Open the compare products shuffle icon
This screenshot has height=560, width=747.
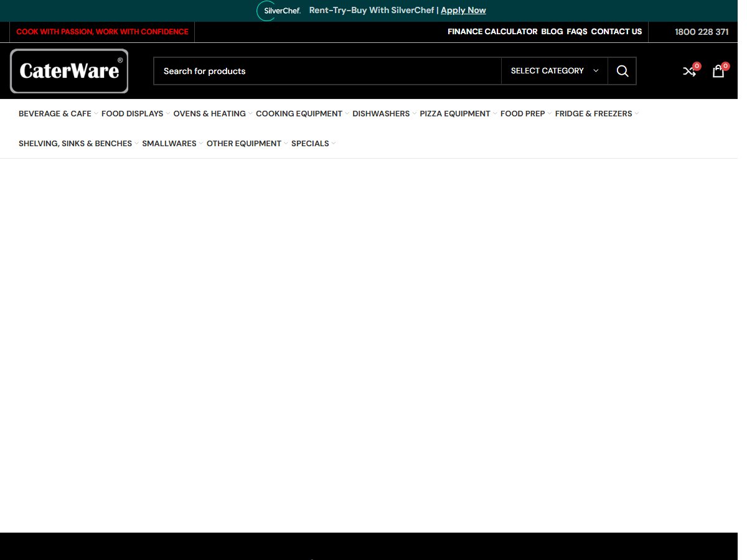pos(689,71)
